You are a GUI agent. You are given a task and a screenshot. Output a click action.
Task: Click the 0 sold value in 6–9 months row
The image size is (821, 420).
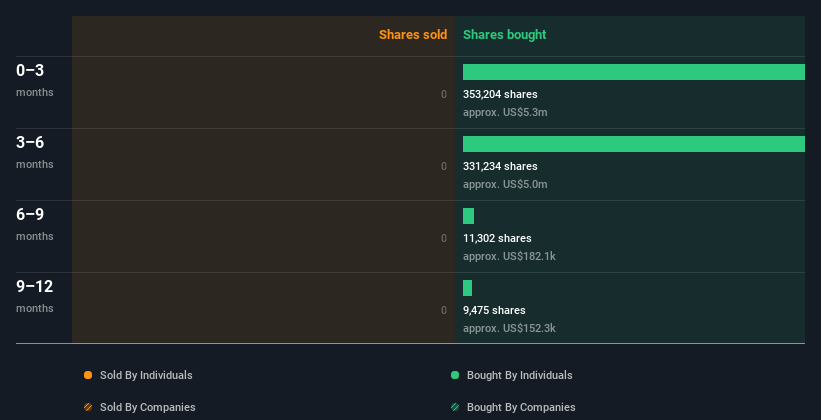click(x=444, y=238)
